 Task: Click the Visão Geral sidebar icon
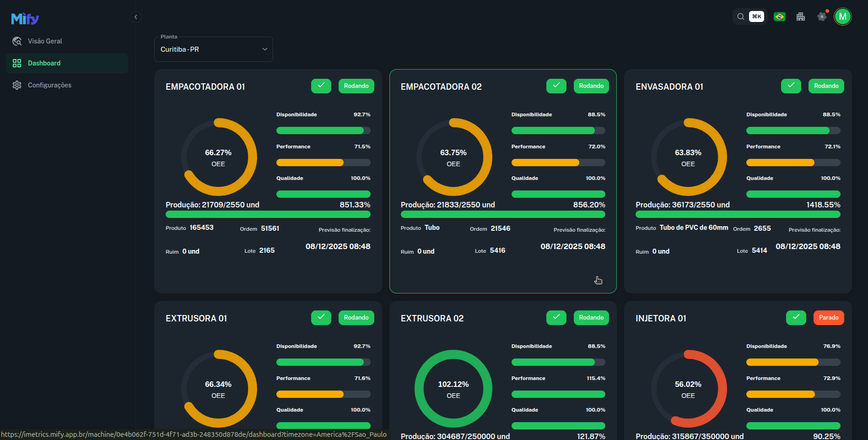point(17,41)
